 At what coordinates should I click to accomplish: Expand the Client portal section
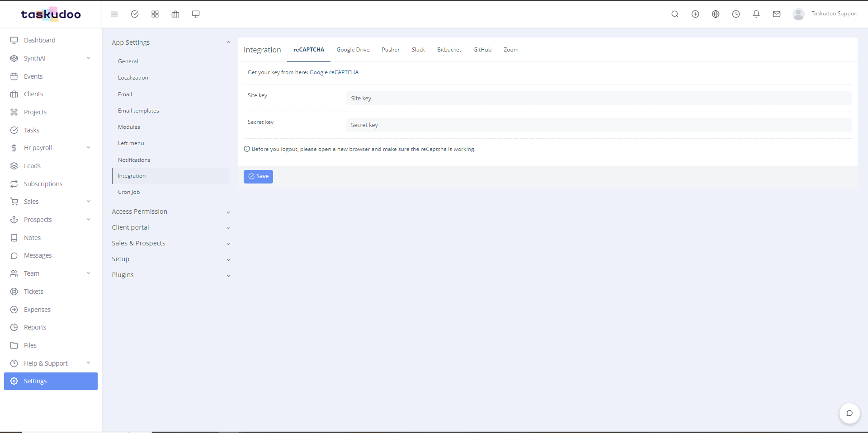(x=171, y=227)
